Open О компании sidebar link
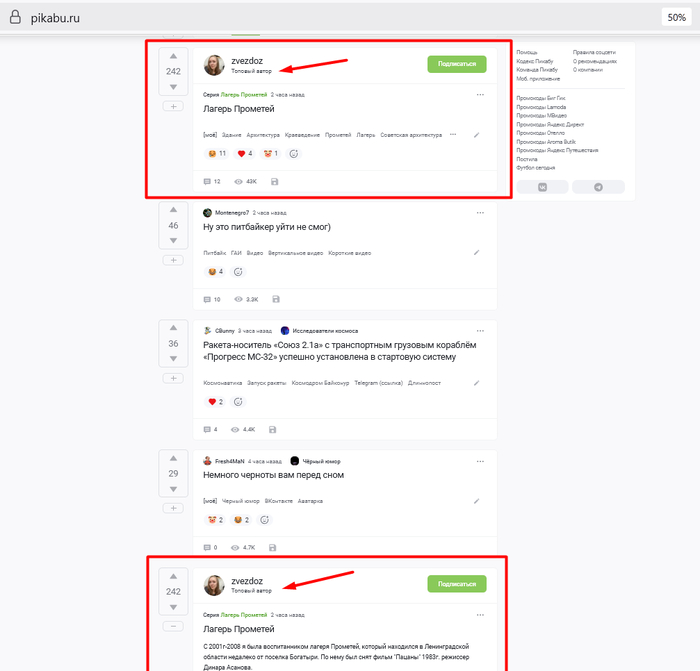Image resolution: width=700 pixels, height=671 pixels. point(588,70)
